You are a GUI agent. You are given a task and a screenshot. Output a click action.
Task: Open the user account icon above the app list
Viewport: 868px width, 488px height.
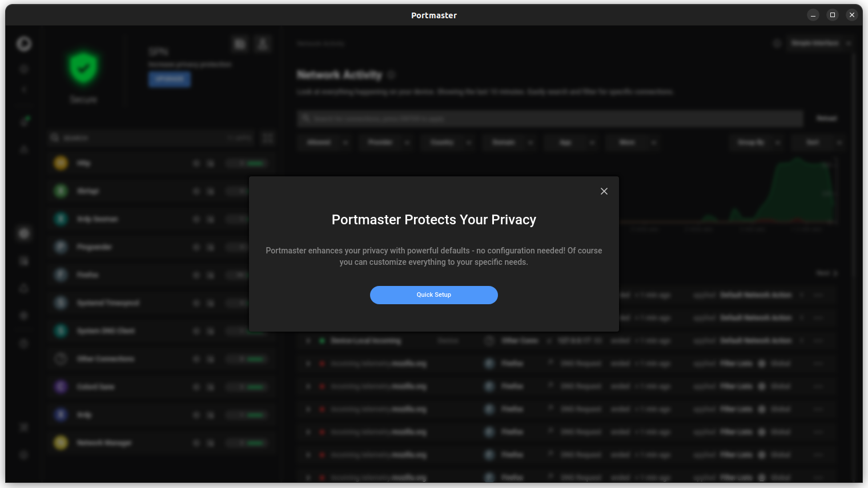pyautogui.click(x=263, y=44)
